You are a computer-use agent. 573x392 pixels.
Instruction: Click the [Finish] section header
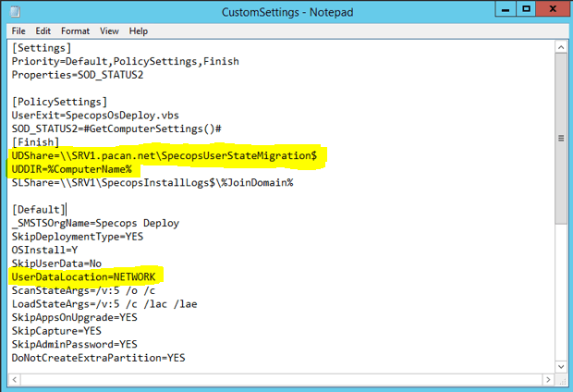(35, 142)
